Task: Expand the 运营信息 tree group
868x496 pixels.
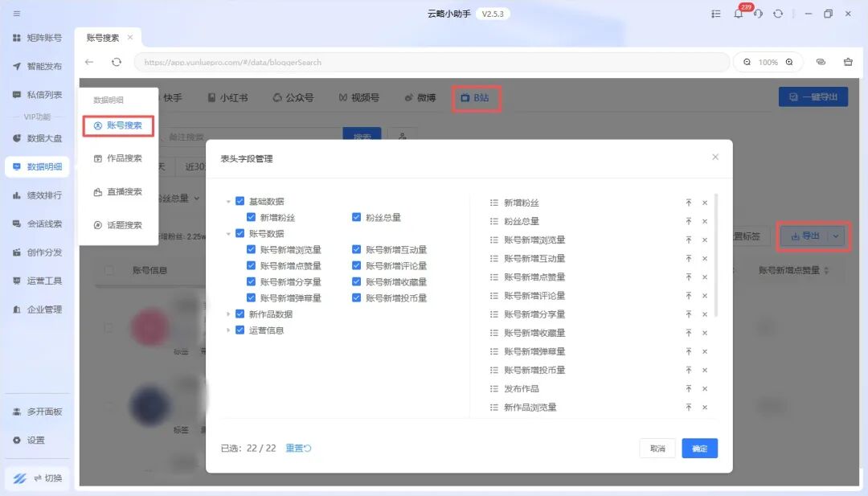Action: 228,330
